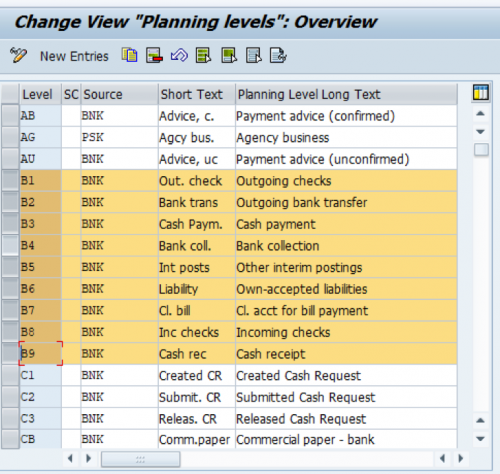The image size is (500, 474).
Task: Toggle display/change mode pencil icon
Action: 18,55
